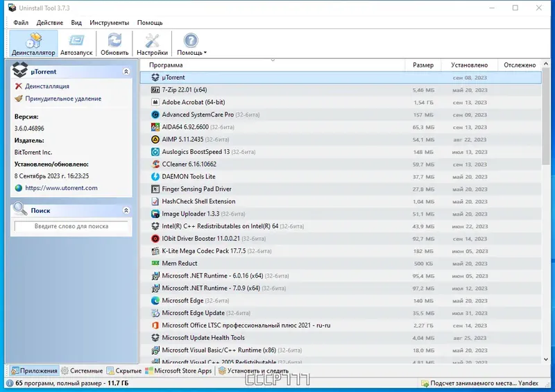Viewport: 555px width, 392px height.
Task: Focus the search input field
Action: coord(71,226)
